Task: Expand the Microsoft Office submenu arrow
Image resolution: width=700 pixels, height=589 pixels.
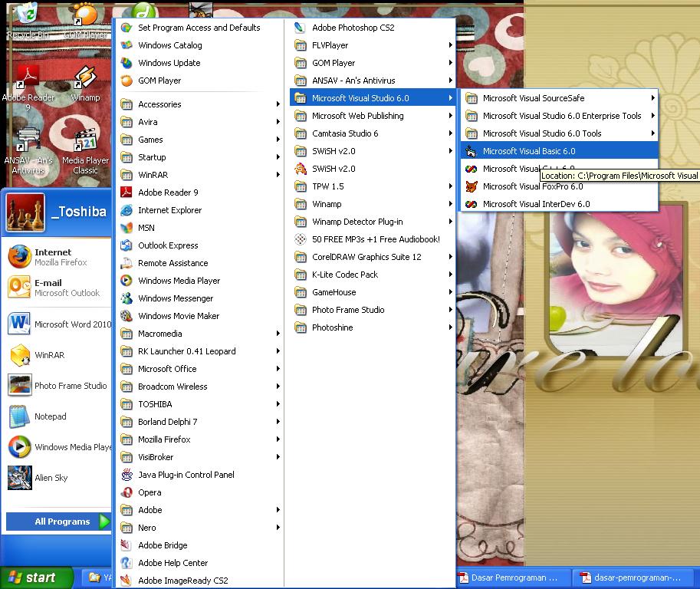Action: click(278, 369)
